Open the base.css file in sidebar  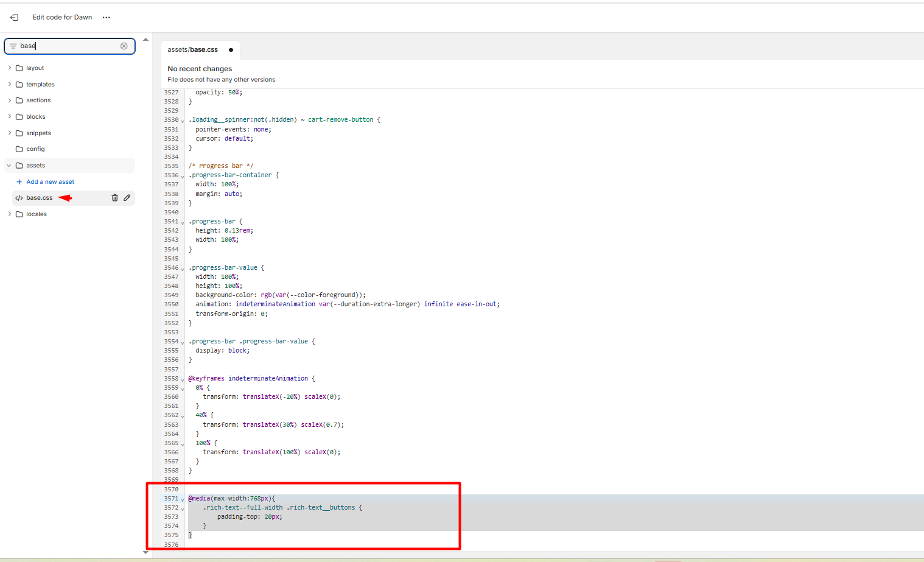pyautogui.click(x=40, y=198)
